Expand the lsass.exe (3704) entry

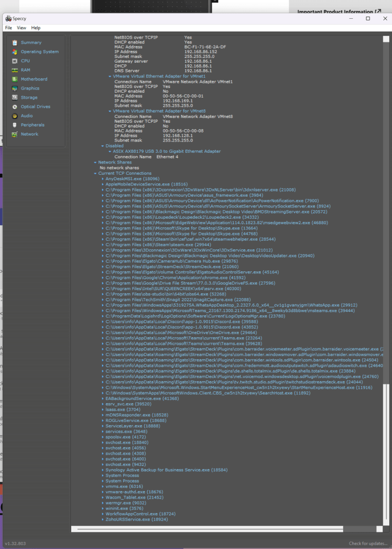pyautogui.click(x=102, y=410)
